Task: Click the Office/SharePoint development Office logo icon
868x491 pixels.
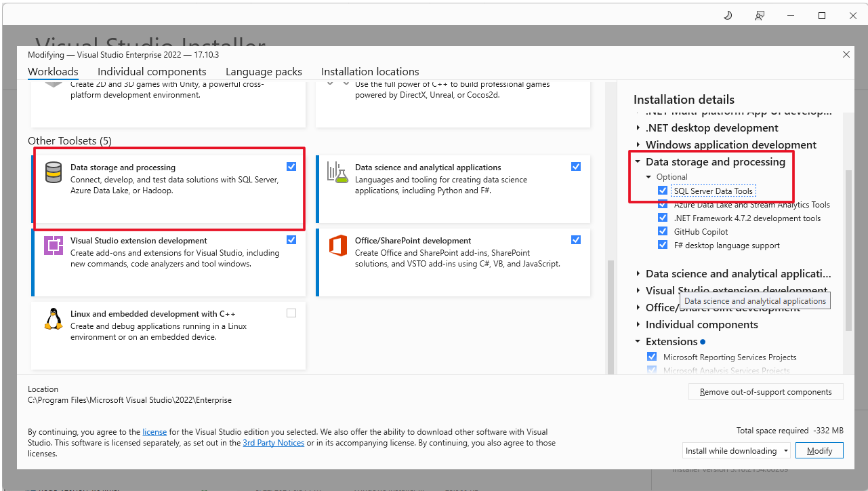Action: [337, 245]
